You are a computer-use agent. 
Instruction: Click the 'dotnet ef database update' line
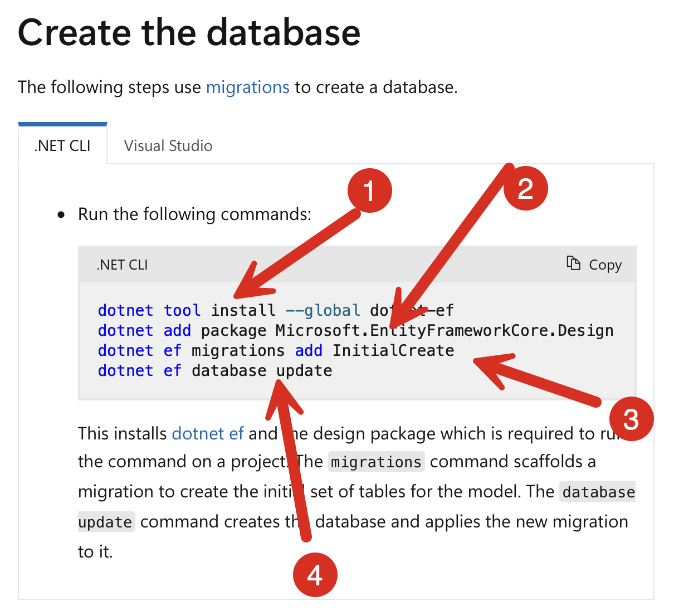tap(214, 370)
